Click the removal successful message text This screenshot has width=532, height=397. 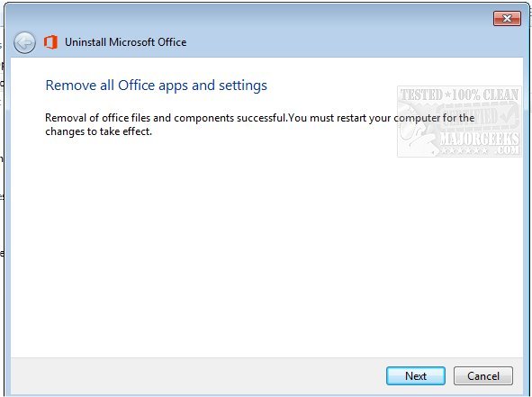tap(259, 124)
